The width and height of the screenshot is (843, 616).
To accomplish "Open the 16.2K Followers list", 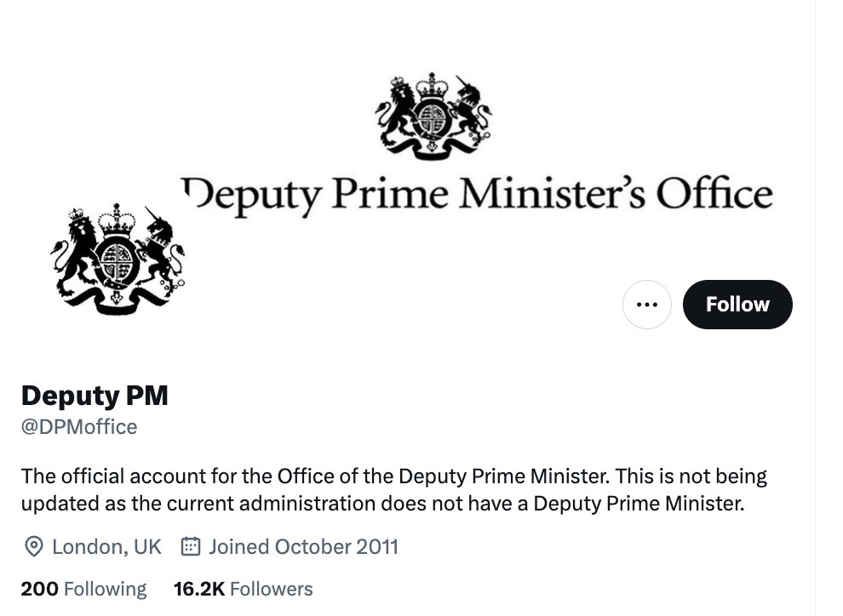I will (243, 589).
